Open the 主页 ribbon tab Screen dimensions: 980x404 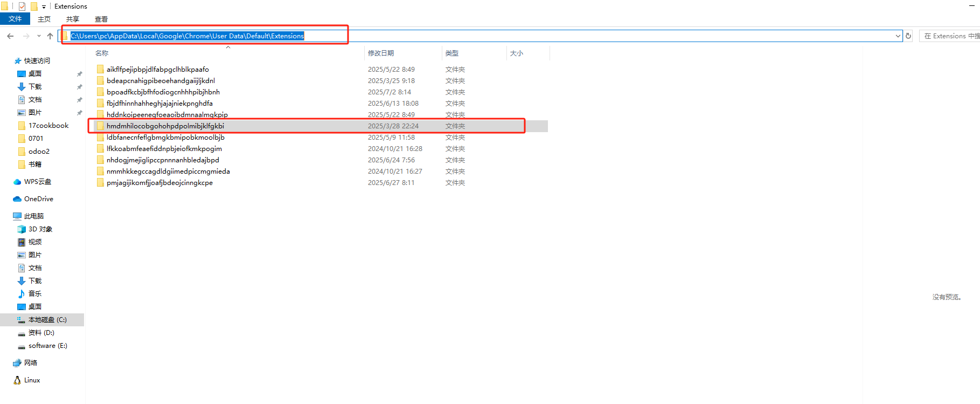pos(44,19)
